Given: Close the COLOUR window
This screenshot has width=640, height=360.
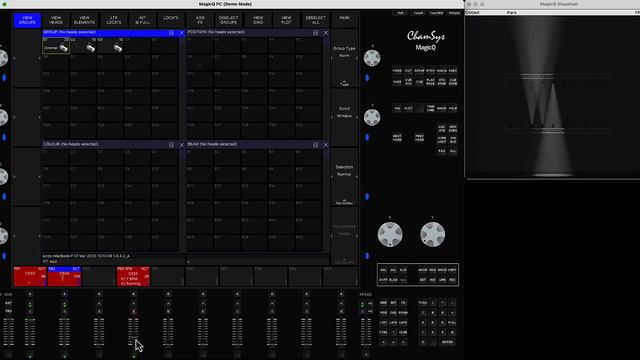Looking at the screenshot, I should pyautogui.click(x=182, y=144).
